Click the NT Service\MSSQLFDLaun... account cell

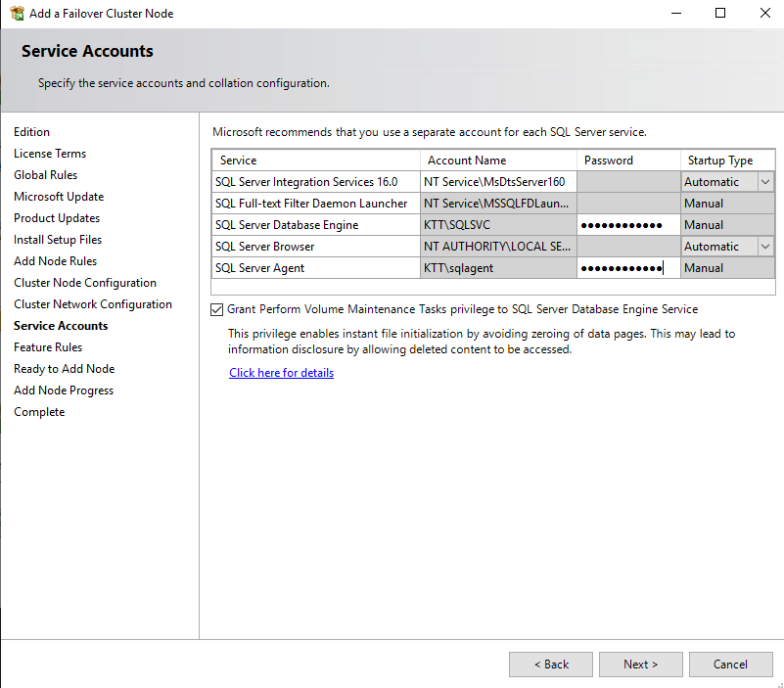tap(498, 204)
